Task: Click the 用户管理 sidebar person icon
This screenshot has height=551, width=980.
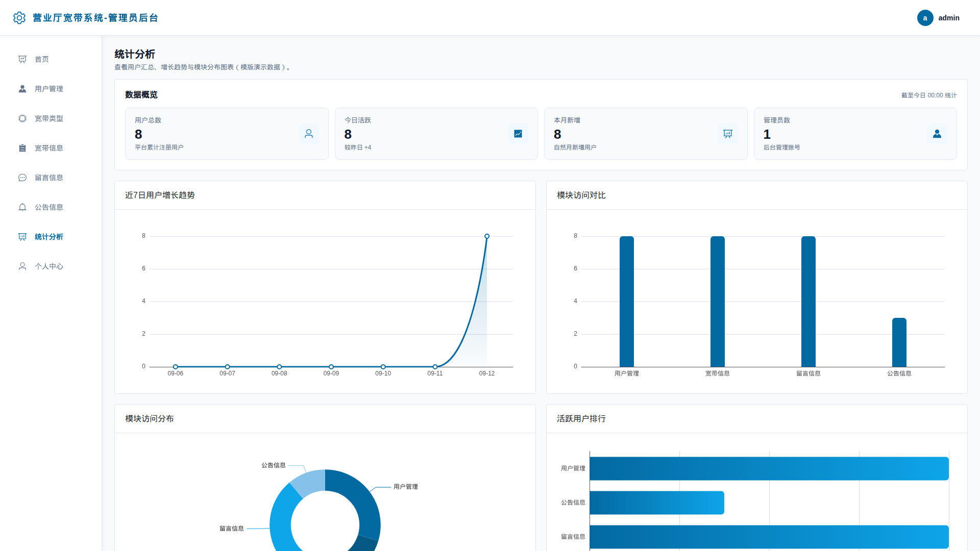Action: click(22, 89)
